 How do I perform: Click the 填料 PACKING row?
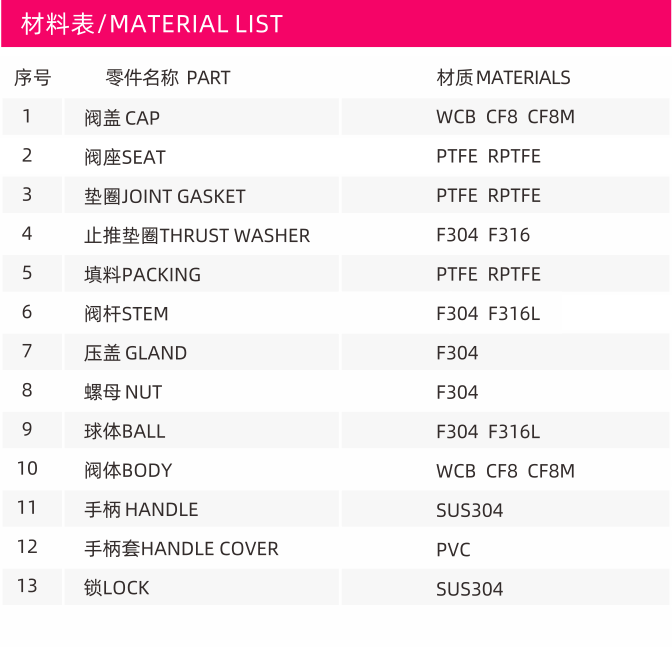pyautogui.click(x=336, y=274)
